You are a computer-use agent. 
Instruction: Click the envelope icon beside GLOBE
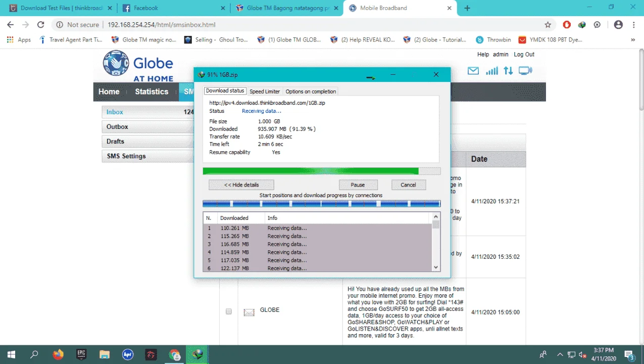pos(249,312)
